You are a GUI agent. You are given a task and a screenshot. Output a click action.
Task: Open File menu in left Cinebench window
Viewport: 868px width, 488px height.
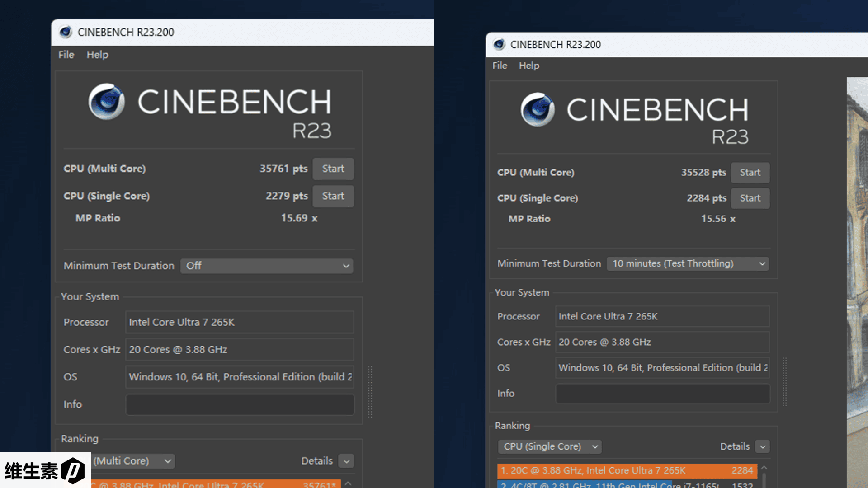[66, 55]
